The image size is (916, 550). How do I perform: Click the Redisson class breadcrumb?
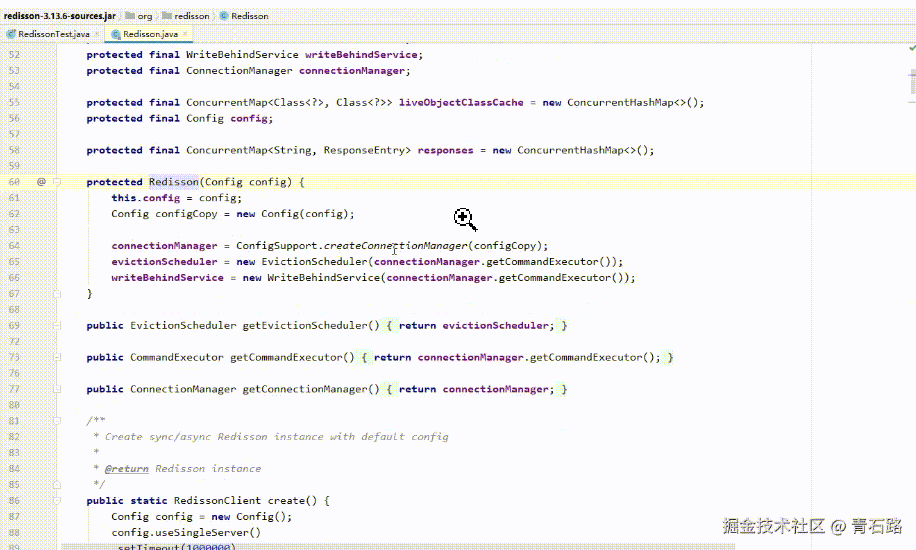click(x=249, y=16)
